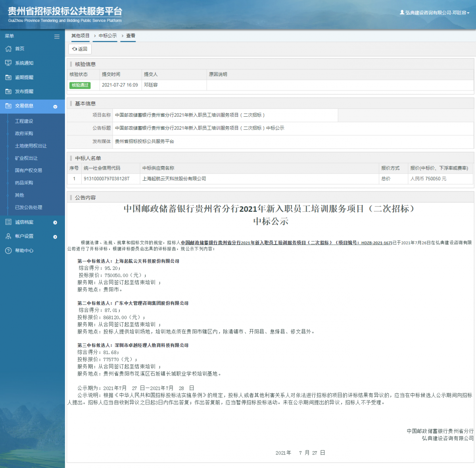Collapse the 交易信息 submenu chevron

point(55,107)
